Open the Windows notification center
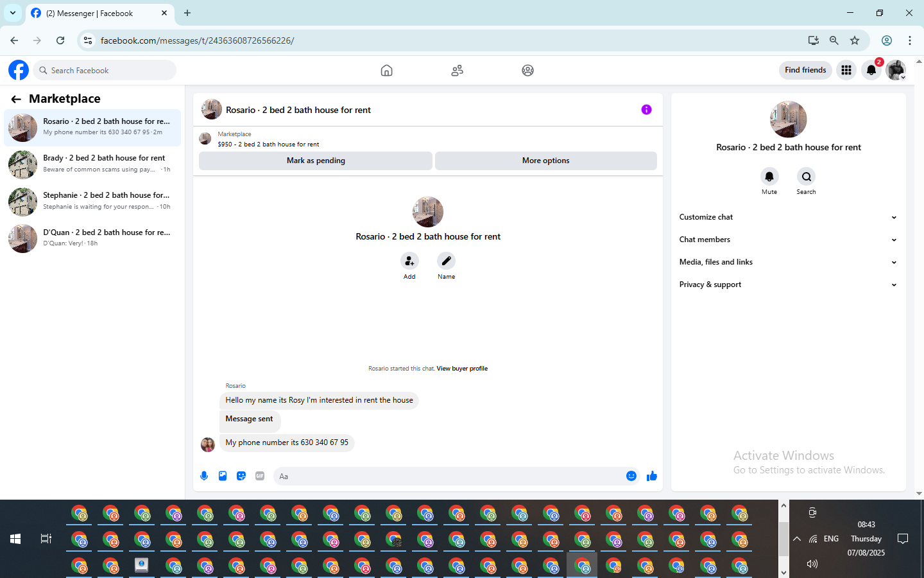The width and height of the screenshot is (924, 578). pyautogui.click(x=903, y=539)
